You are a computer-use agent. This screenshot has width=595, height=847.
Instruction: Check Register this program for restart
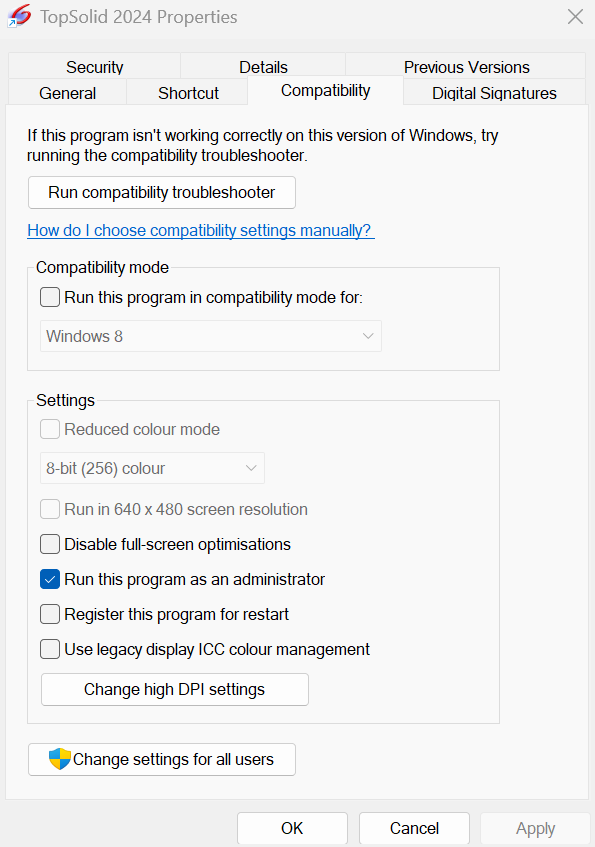pos(50,614)
